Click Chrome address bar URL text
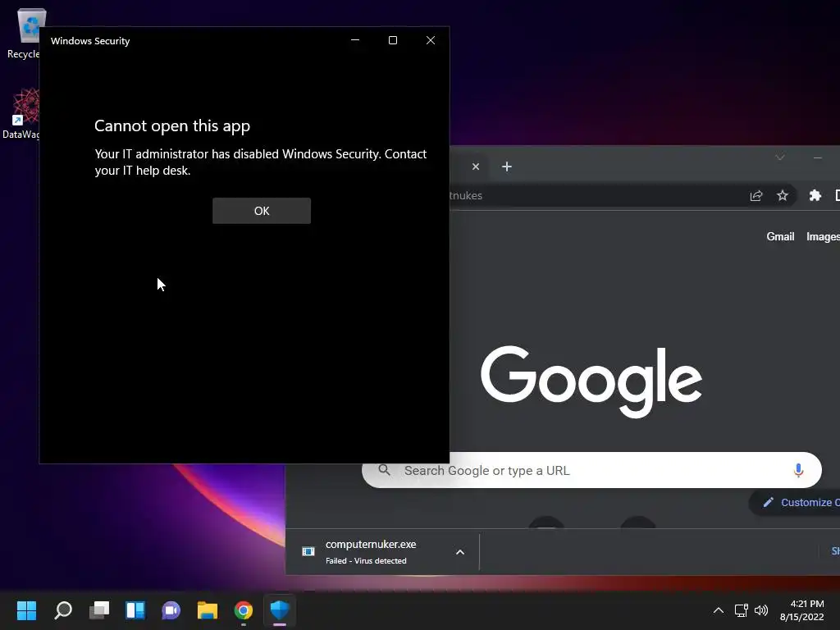 pyautogui.click(x=466, y=195)
